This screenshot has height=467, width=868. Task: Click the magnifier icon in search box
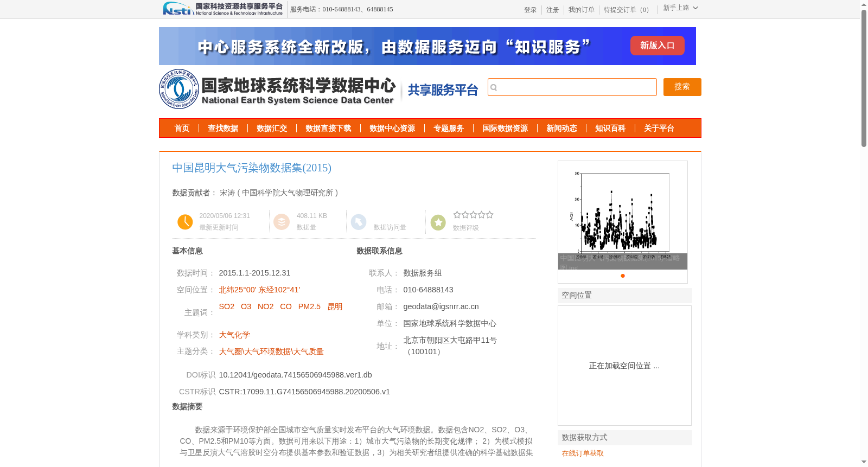click(x=494, y=87)
